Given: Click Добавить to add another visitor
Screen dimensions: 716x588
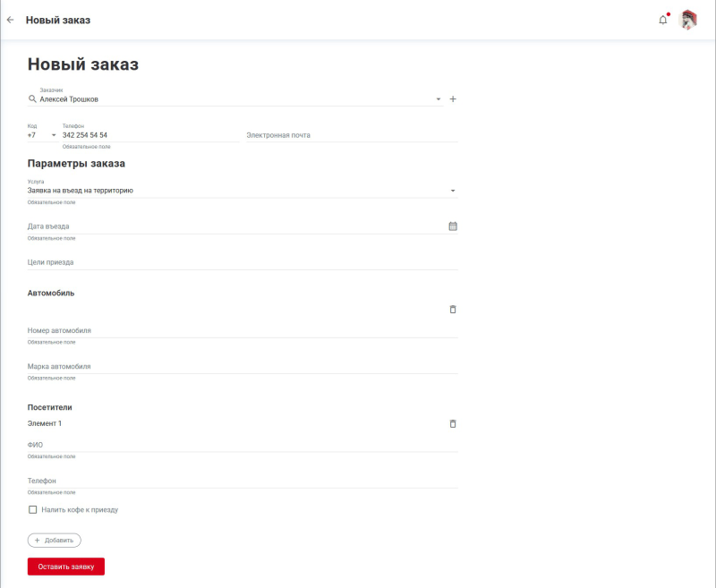Looking at the screenshot, I should [53, 540].
